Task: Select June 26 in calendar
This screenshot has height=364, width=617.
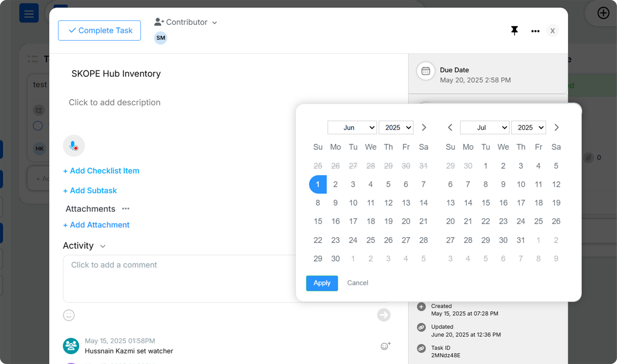Action: click(388, 240)
